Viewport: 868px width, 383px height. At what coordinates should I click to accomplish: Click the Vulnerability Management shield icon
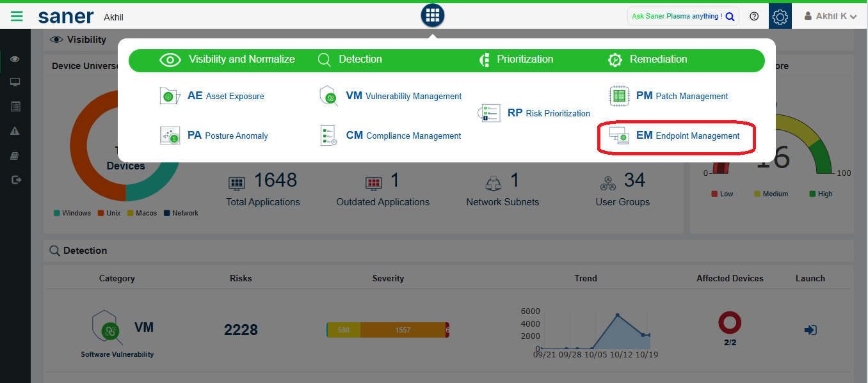(x=328, y=96)
